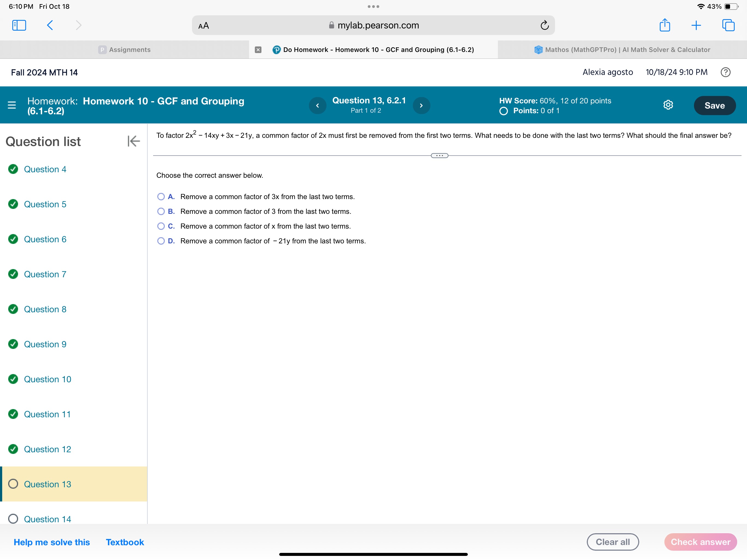This screenshot has width=747, height=560.
Task: Click Help me solve this link
Action: (52, 542)
